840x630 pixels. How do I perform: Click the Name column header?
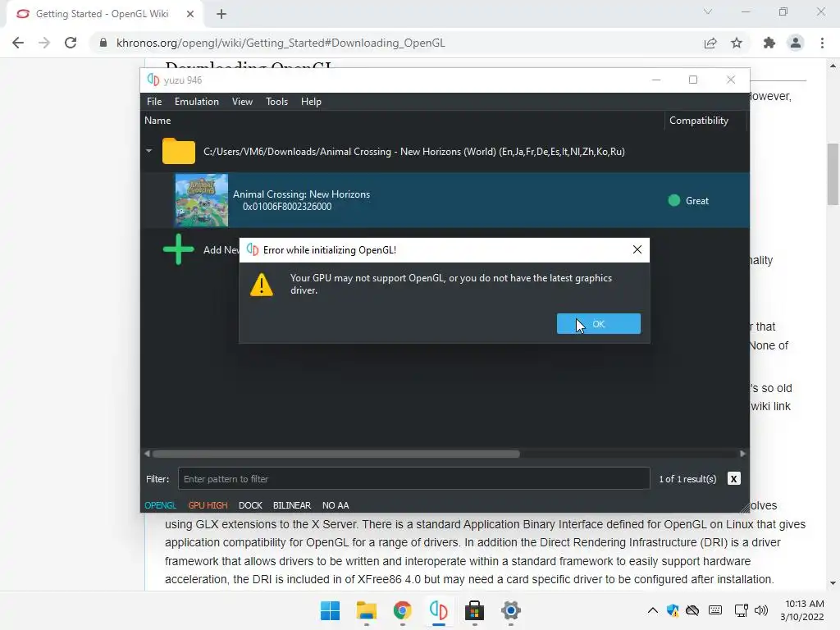(x=157, y=121)
